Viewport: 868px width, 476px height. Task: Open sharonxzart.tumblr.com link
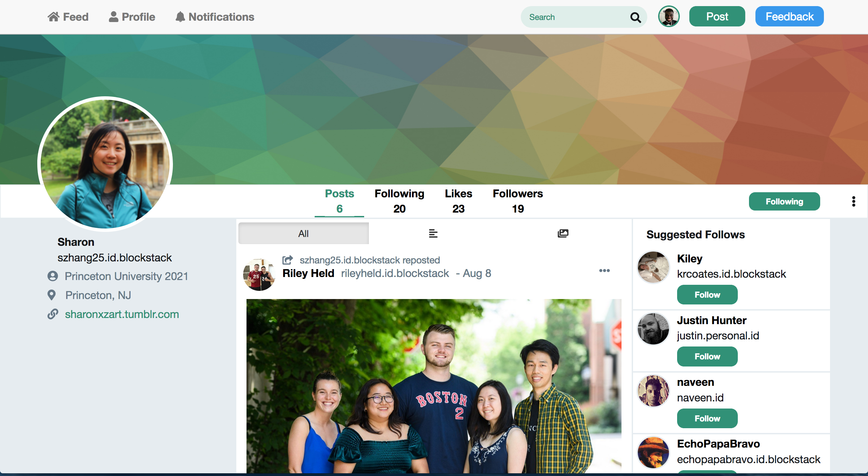[x=122, y=314]
